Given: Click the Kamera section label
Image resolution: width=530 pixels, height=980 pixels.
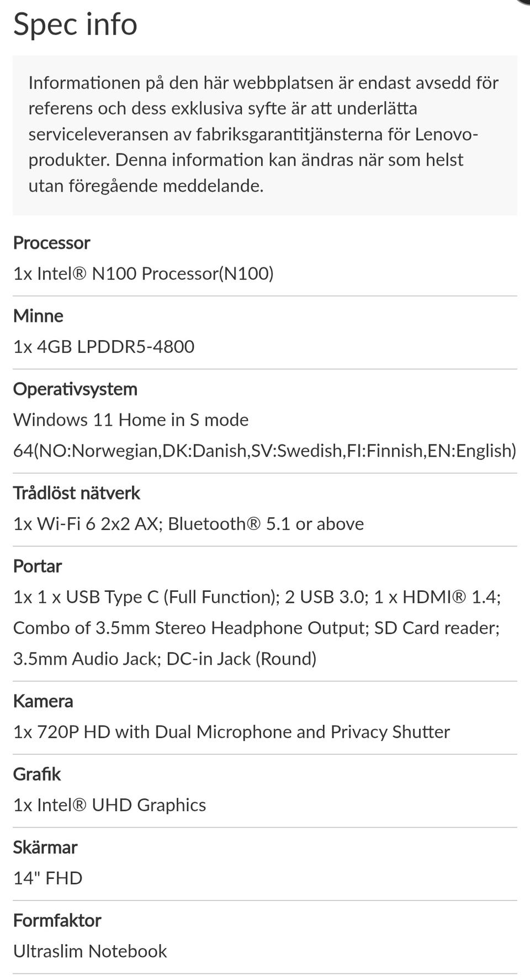Looking at the screenshot, I should coord(43,701).
